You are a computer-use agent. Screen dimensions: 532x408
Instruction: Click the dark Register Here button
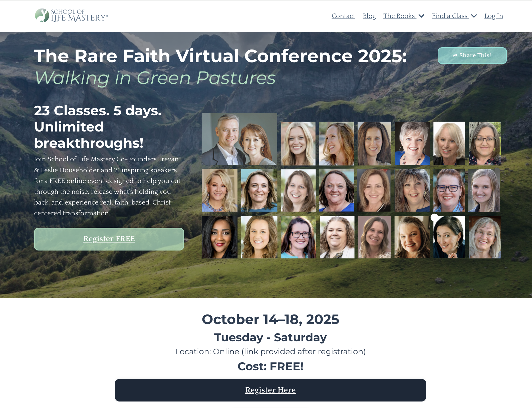coord(270,390)
